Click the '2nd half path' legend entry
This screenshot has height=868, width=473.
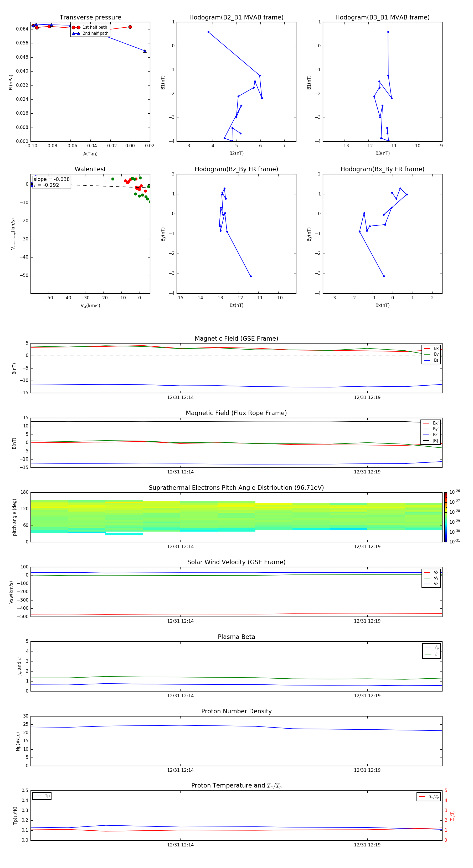point(90,33)
